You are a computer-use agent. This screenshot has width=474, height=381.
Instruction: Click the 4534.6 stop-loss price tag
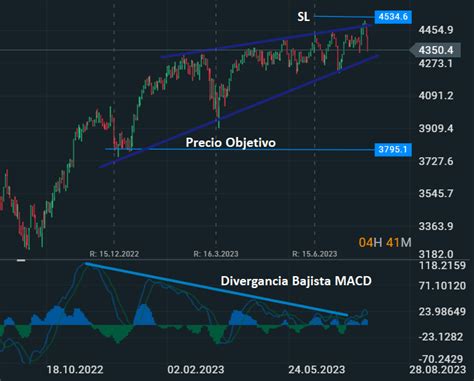tap(393, 17)
